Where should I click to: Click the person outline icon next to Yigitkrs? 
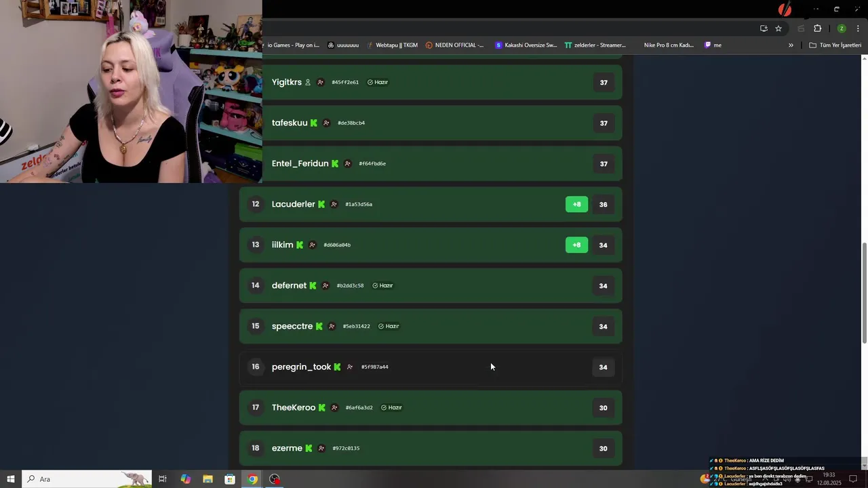[x=308, y=82]
